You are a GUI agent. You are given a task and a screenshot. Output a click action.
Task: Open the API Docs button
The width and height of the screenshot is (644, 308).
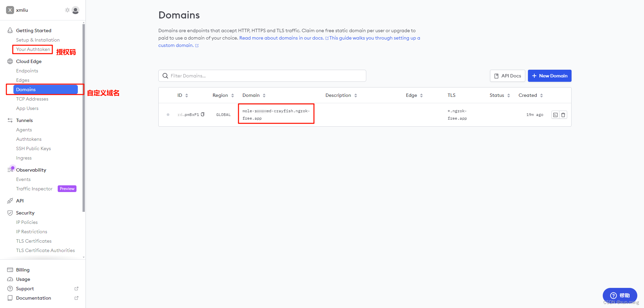507,76
